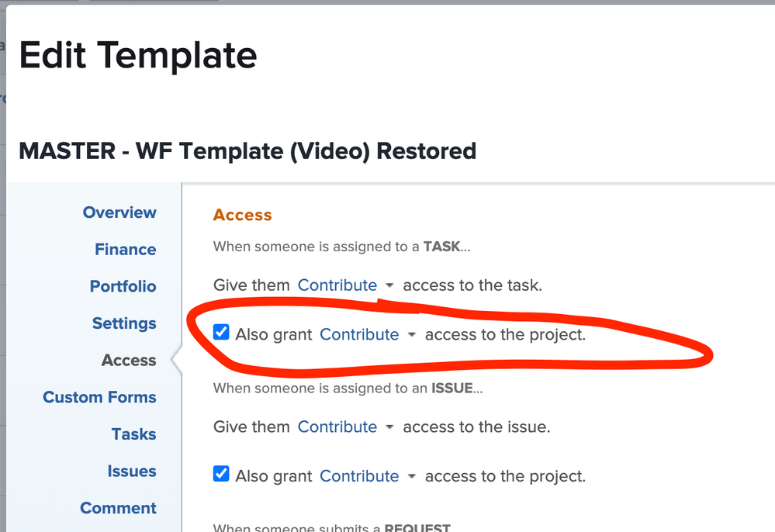The width and height of the screenshot is (775, 532).
Task: Open the Custom Forms section
Action: pyautogui.click(x=99, y=397)
